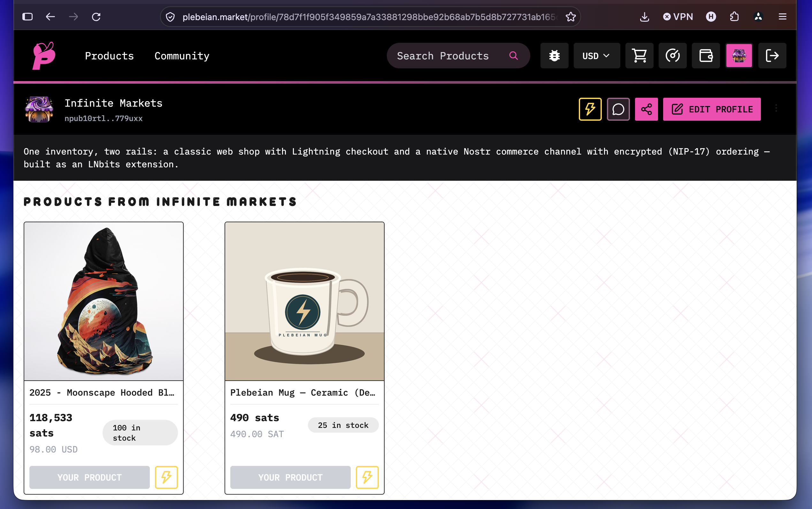
Task: Bookmark this page with the star
Action: click(571, 17)
